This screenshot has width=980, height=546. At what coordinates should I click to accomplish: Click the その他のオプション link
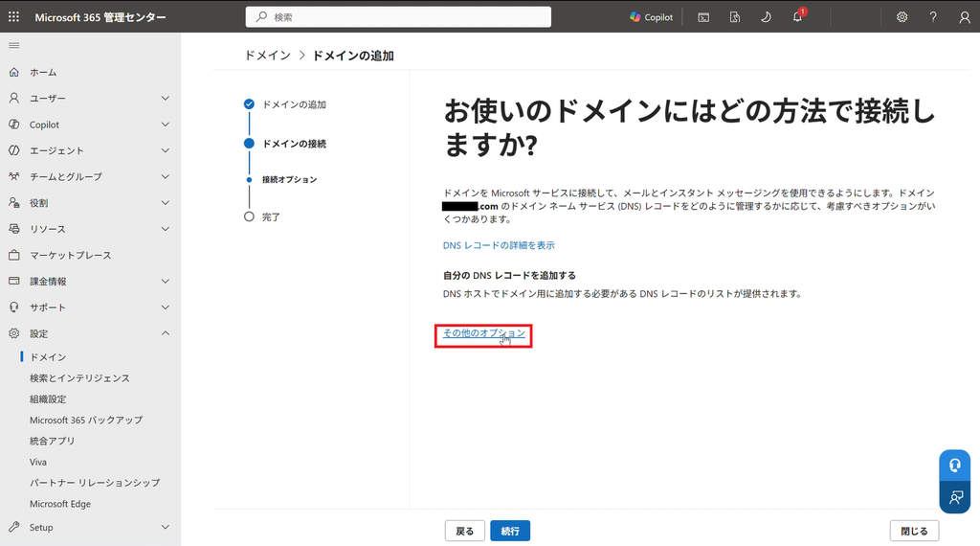(483, 333)
